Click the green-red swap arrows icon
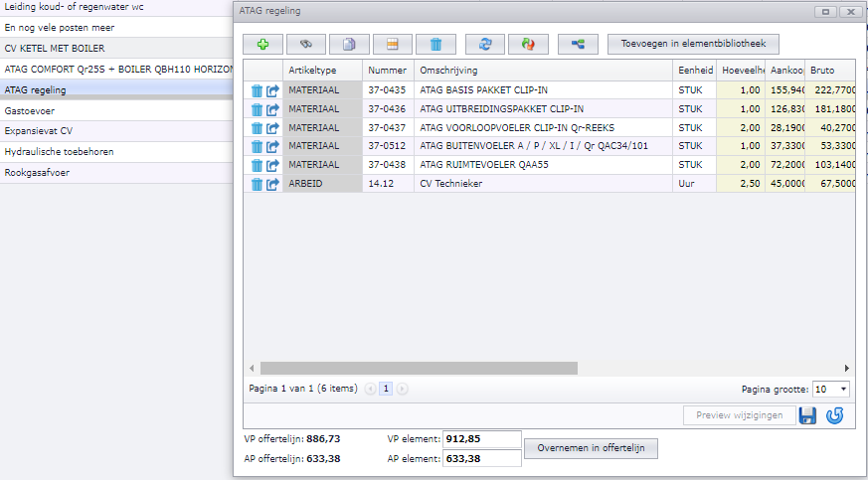The width and height of the screenshot is (868, 480). [x=528, y=45]
